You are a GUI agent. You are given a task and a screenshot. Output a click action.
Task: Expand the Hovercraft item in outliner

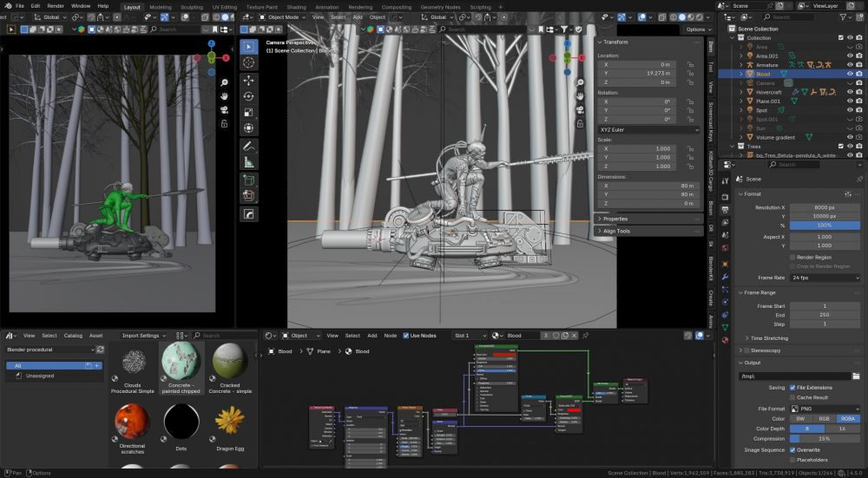(741, 93)
